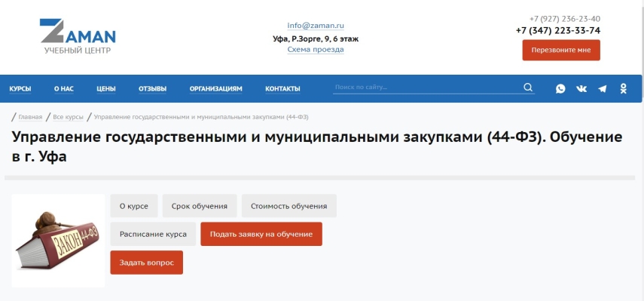
Task: Select the Стоимость обучения tab button
Action: point(289,206)
